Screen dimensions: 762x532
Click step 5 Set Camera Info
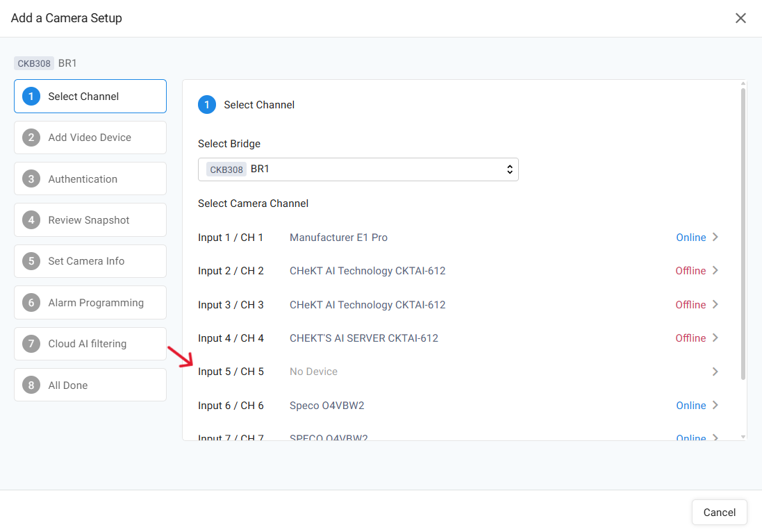tap(90, 261)
